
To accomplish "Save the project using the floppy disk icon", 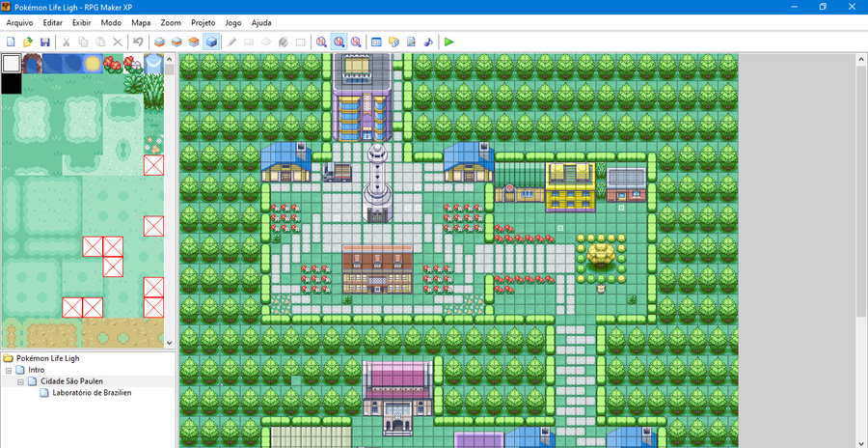I will (x=45, y=42).
